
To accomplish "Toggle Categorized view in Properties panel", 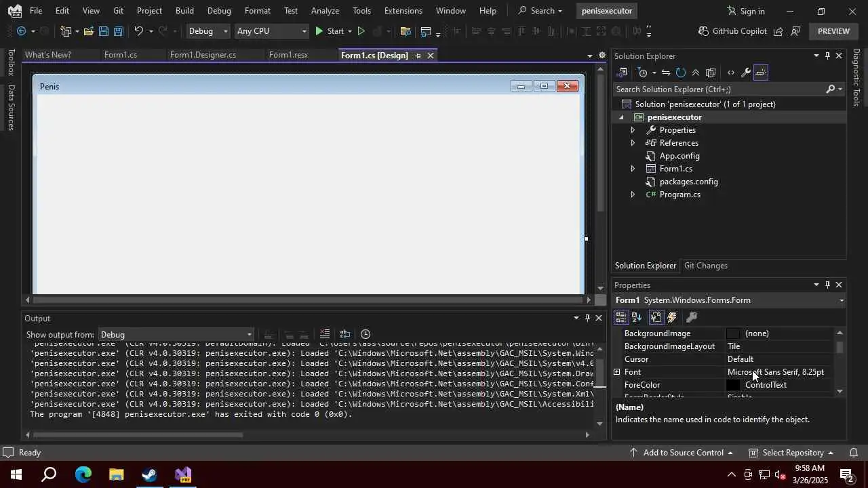I will click(x=621, y=317).
